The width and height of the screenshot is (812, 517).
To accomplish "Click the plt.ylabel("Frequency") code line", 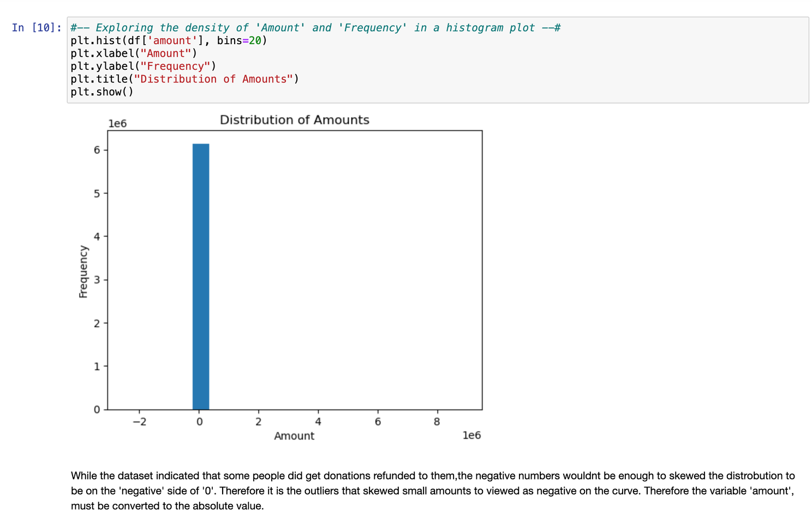I will tap(143, 67).
